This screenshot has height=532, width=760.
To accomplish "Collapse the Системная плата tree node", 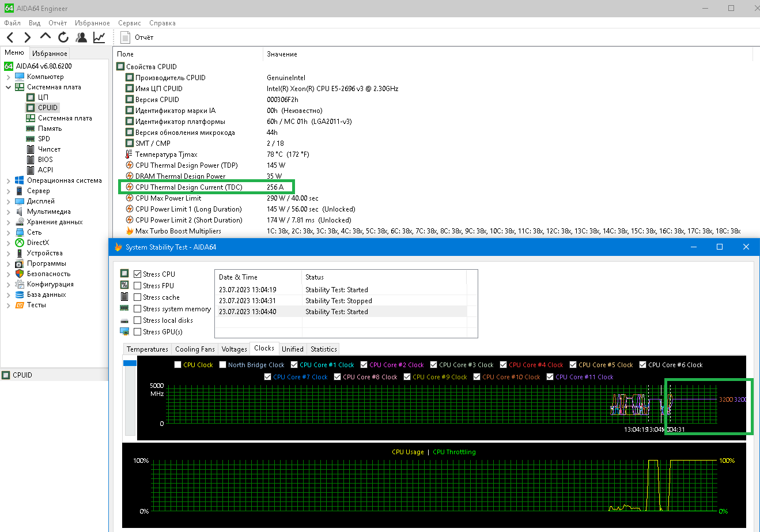I will [x=8, y=87].
